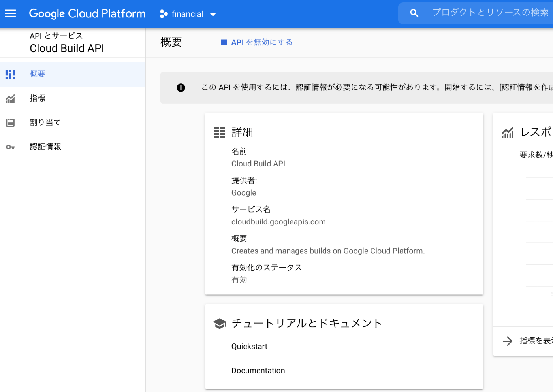Image resolution: width=553 pixels, height=392 pixels.
Task: Select 概要 in the sidebar
Action: tap(73, 74)
